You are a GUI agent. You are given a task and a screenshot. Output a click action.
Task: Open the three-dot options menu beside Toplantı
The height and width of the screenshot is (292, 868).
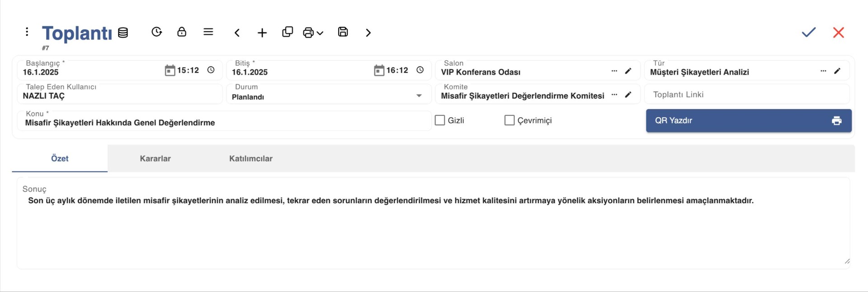(27, 32)
